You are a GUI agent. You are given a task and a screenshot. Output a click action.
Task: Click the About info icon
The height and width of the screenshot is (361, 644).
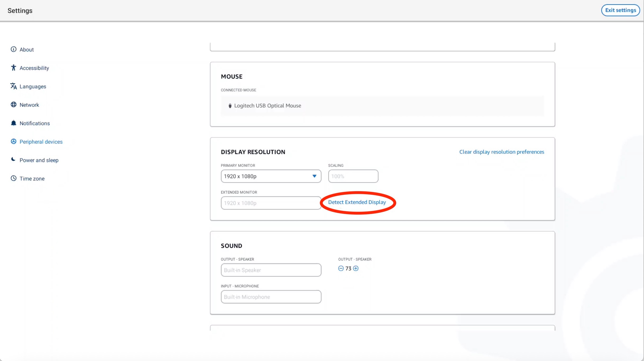[13, 49]
